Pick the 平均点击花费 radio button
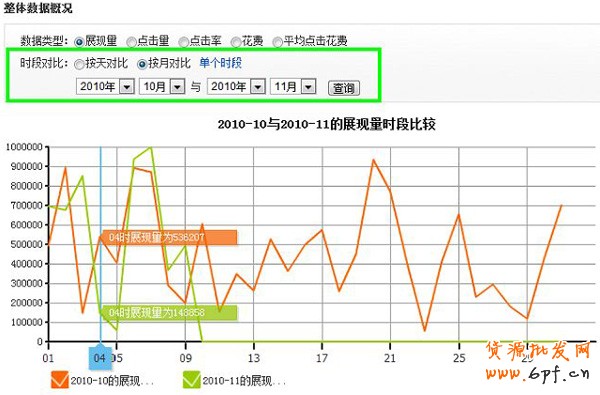 pos(277,42)
